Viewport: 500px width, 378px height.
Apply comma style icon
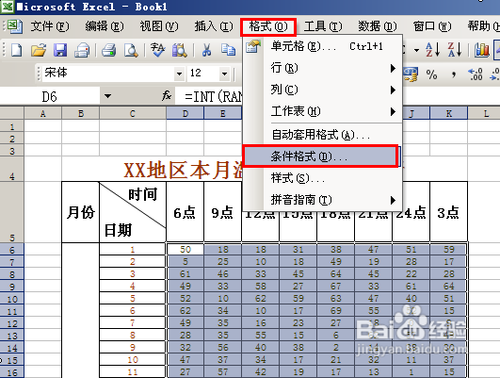[x=453, y=74]
